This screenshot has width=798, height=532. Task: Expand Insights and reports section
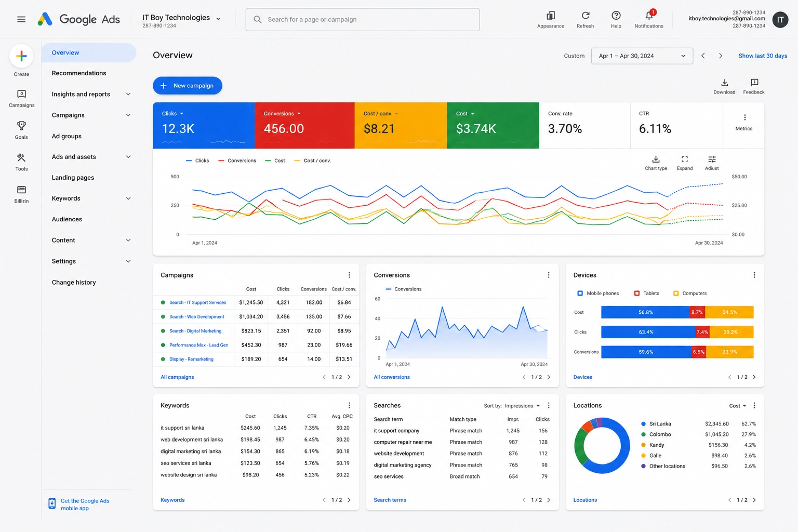pyautogui.click(x=128, y=94)
